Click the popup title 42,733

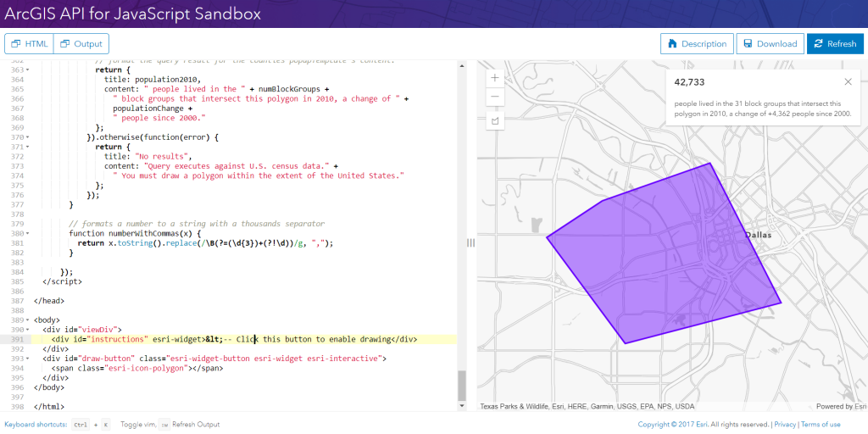pos(689,82)
